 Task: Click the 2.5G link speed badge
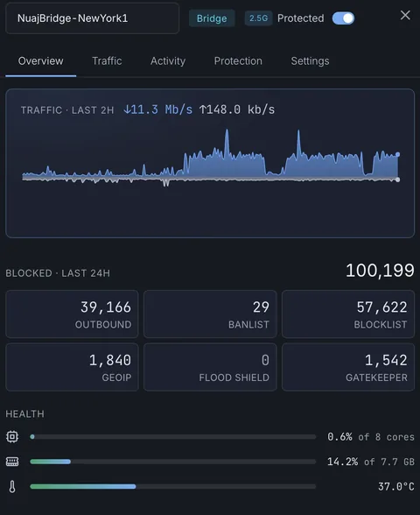pos(258,18)
